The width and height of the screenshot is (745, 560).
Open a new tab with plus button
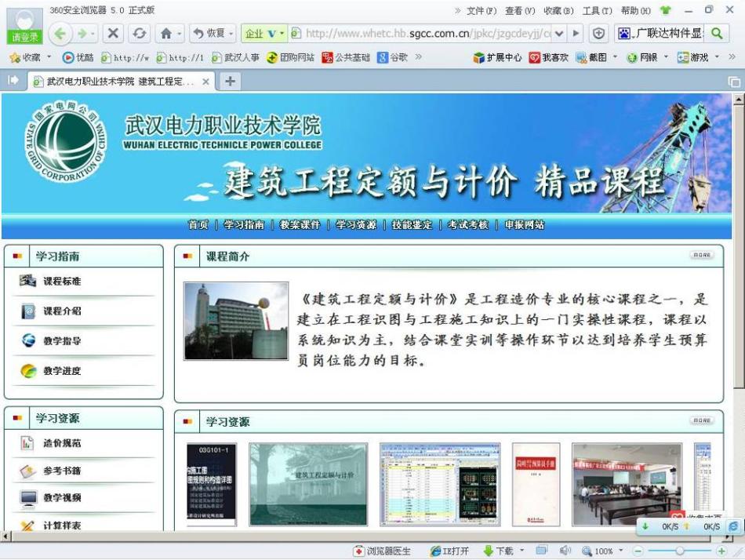(x=230, y=81)
